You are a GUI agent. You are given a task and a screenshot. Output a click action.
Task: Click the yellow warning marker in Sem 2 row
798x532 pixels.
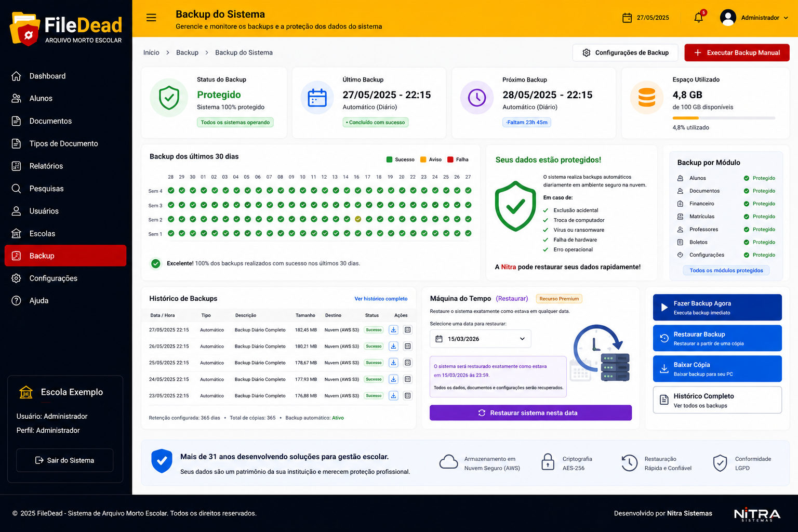click(358, 219)
